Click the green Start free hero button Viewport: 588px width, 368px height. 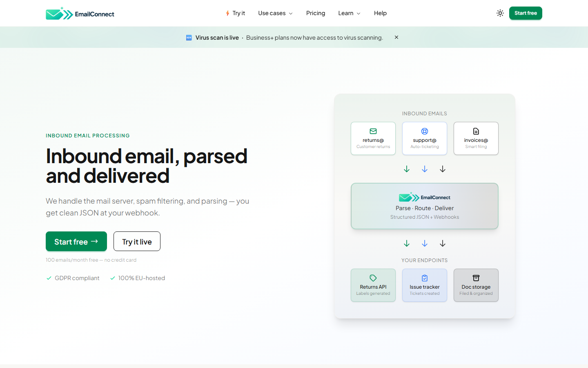point(76,241)
